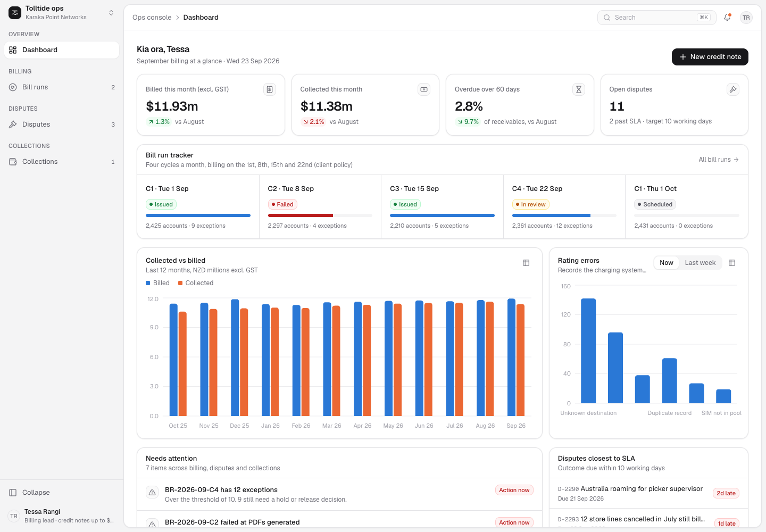Open Dashboard in the sidebar

(62, 50)
